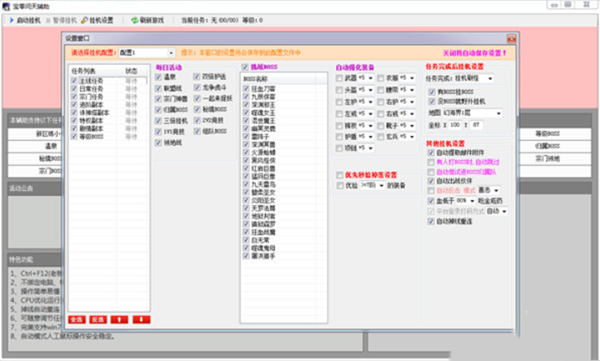
Task: Click the red 反选 invert-selection button
Action: click(98, 319)
